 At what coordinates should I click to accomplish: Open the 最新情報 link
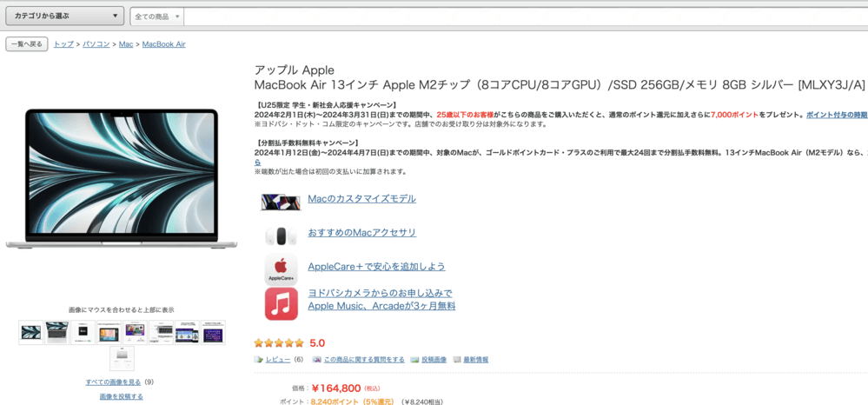[x=476, y=360]
